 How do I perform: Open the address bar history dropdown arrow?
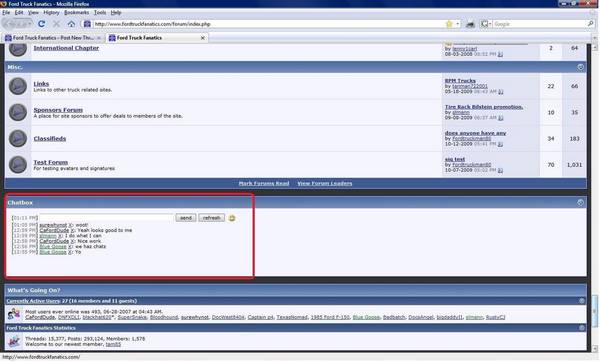click(x=457, y=24)
